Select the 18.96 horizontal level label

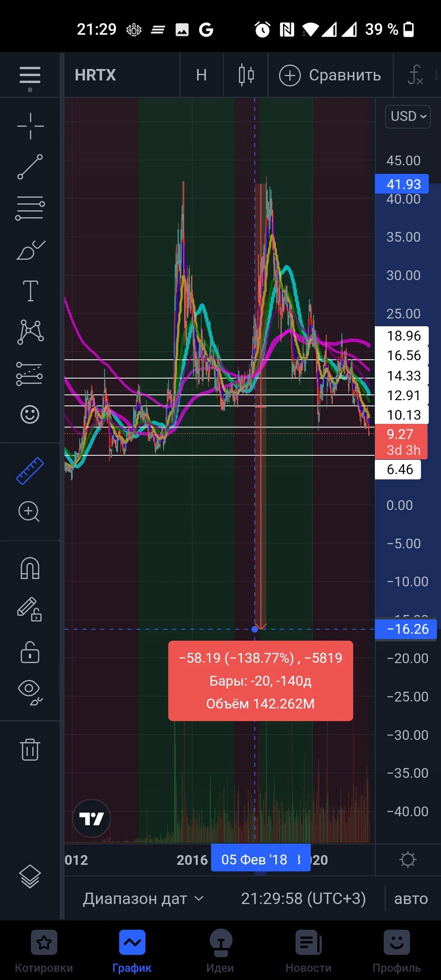point(402,336)
